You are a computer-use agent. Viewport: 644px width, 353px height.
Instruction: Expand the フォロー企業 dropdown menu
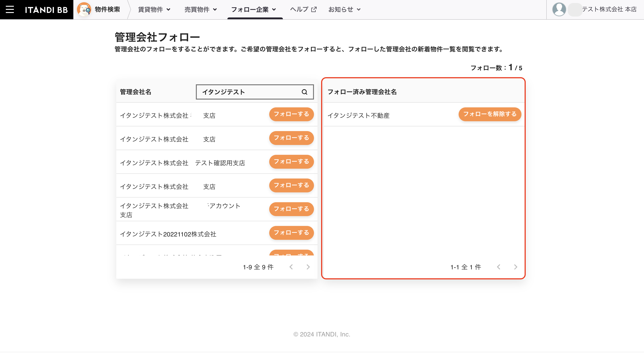point(254,9)
